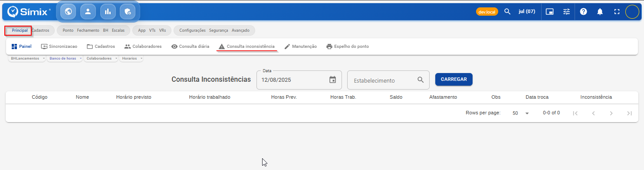Click the Horário previsto column header
The height and width of the screenshot is (170, 644).
pos(134,97)
